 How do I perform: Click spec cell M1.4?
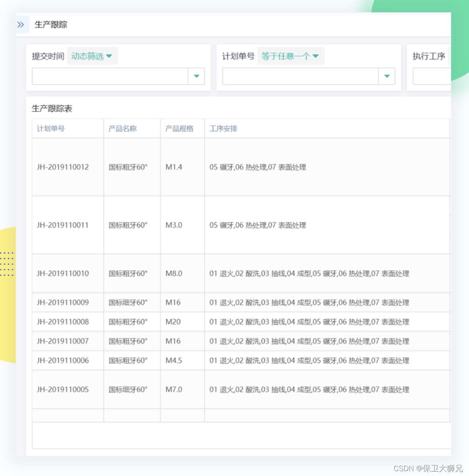tap(174, 167)
